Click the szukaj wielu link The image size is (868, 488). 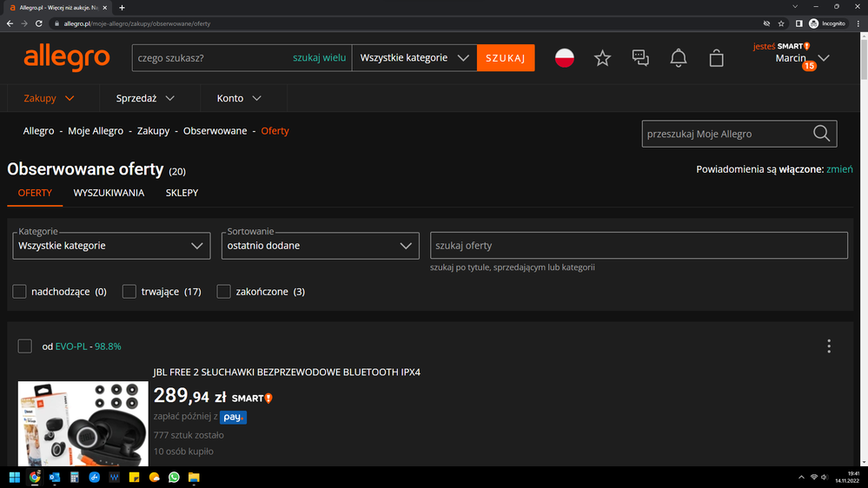320,57
